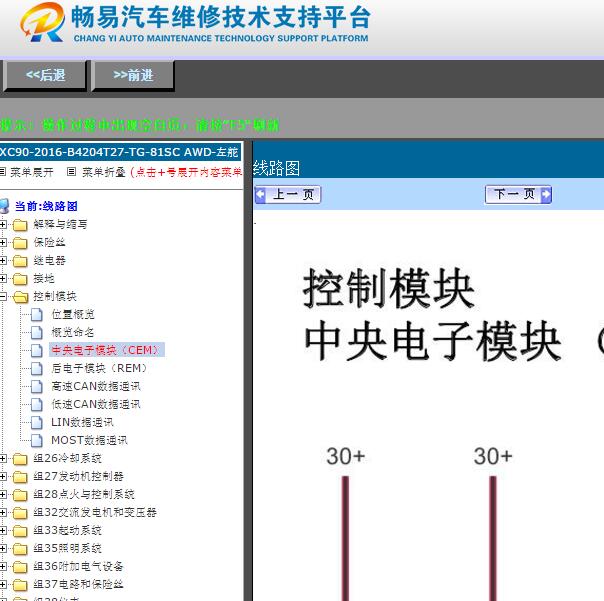This screenshot has height=601, width=604.
Task: Expand the 解释与缩写 folder
Action: coord(3,224)
